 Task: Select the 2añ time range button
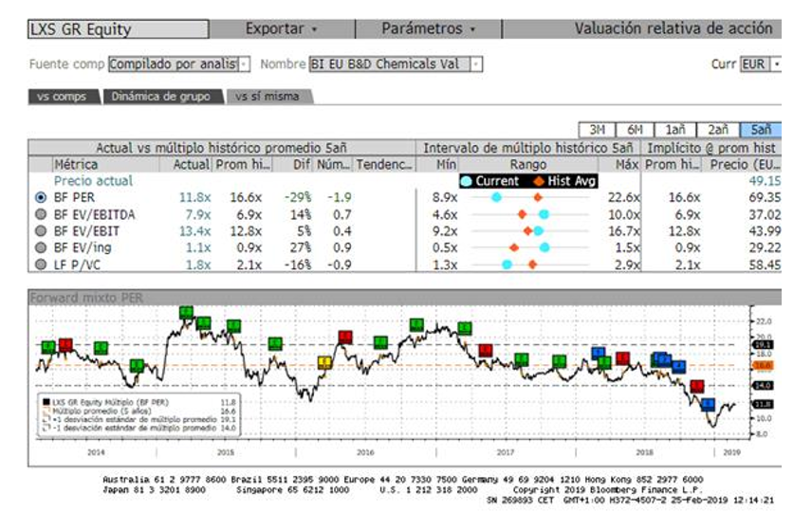click(x=718, y=129)
